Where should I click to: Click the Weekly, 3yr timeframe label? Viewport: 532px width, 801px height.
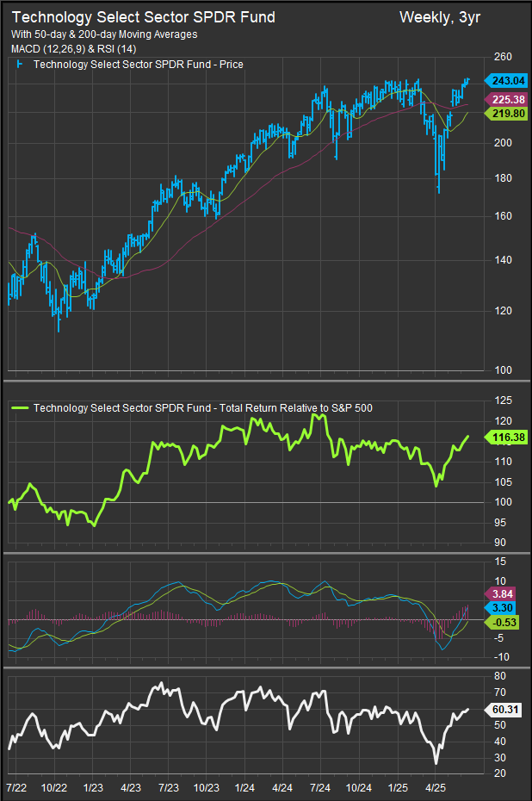coord(440,17)
